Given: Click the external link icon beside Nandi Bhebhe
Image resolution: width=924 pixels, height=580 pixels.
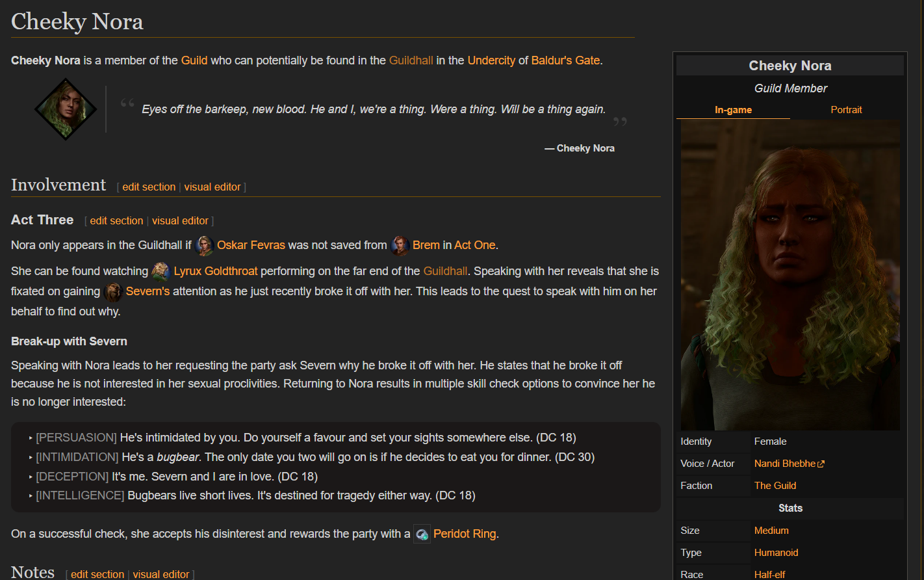Looking at the screenshot, I should tap(821, 464).
